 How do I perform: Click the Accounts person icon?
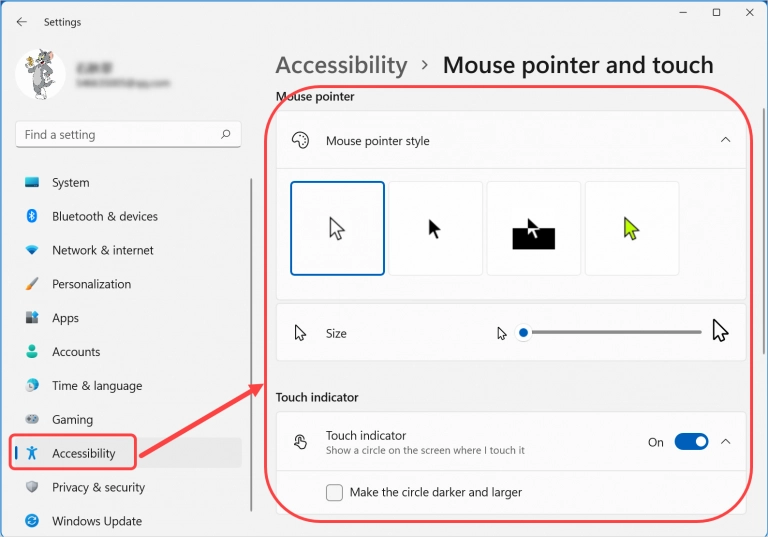coord(32,351)
